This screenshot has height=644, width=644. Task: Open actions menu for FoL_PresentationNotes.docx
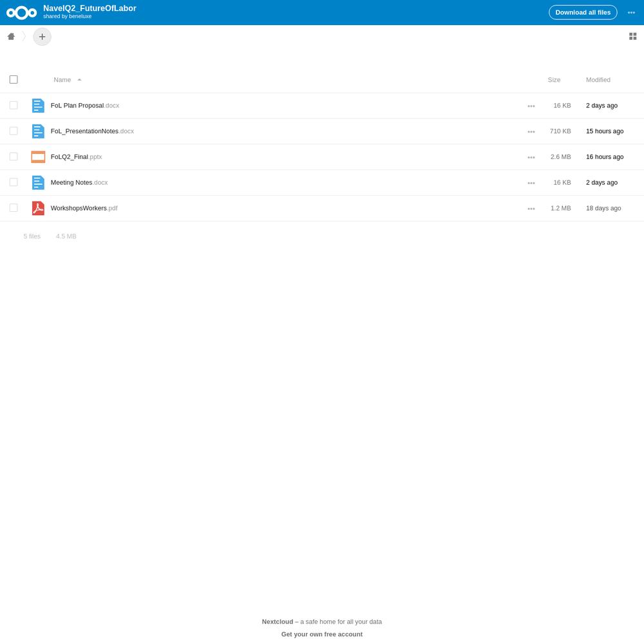click(x=531, y=132)
